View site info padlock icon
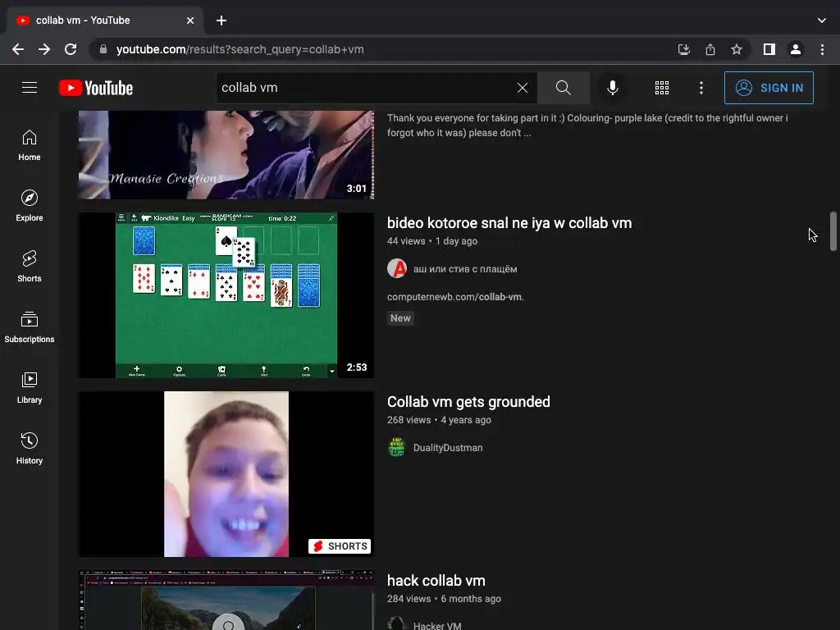 (x=103, y=49)
